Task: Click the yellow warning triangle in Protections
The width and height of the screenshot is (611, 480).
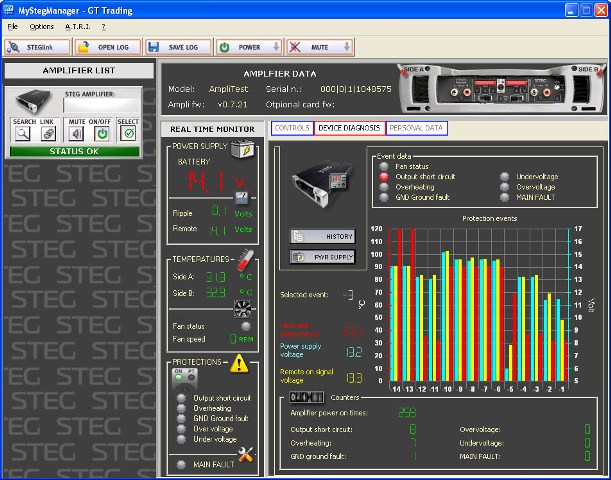Action: tap(240, 364)
